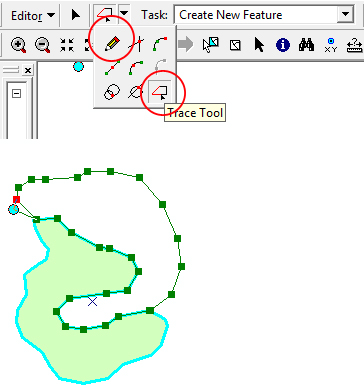Select the Distance-Distance tool
364x388 pixels.
[112, 92]
